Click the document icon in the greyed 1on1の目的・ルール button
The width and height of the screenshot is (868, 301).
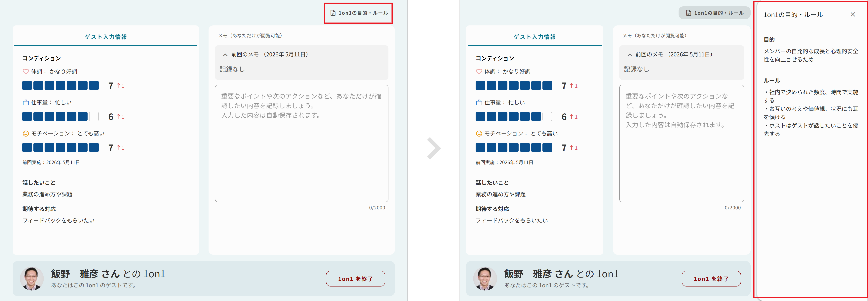point(688,13)
